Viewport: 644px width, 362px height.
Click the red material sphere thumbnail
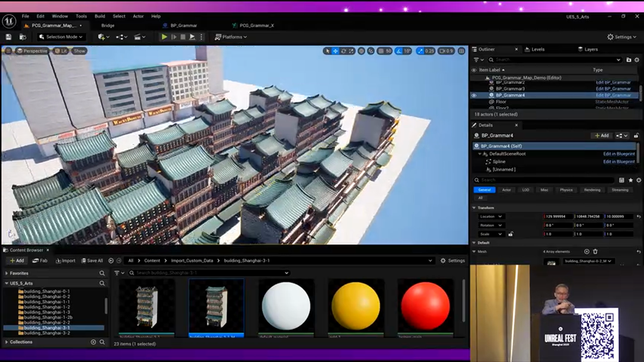[x=425, y=306]
